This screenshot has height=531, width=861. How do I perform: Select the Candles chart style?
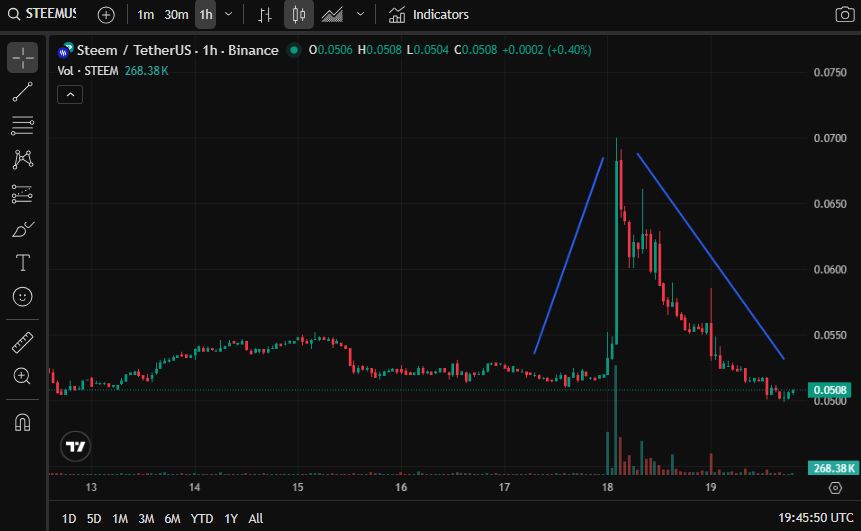299,15
